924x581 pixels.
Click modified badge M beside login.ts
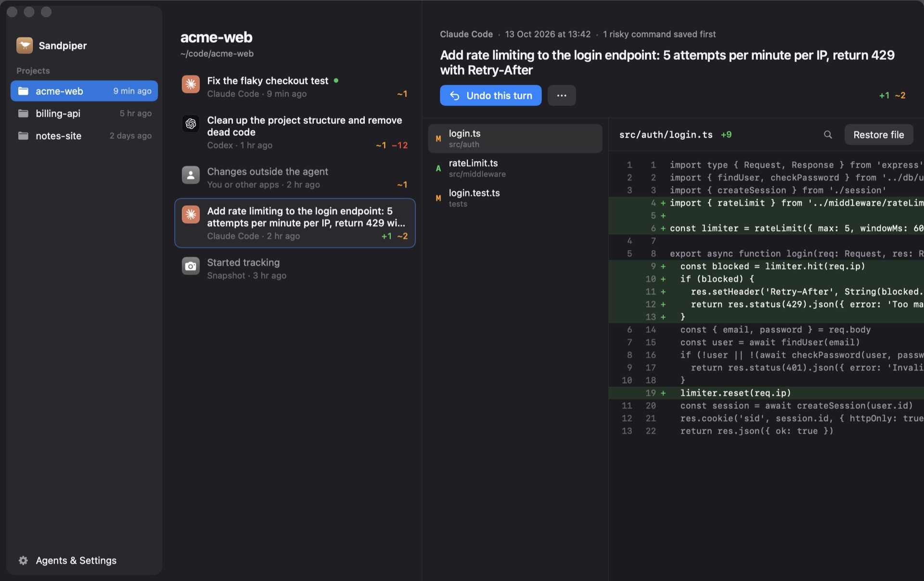(438, 139)
